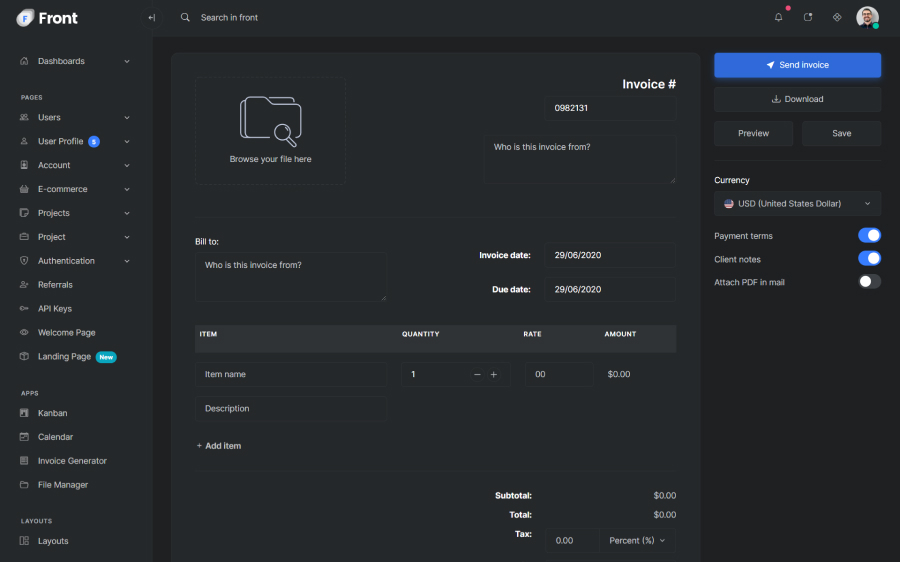This screenshot has height=562, width=900.
Task: Collapse the sidebar using the arrow icon
Action: click(x=151, y=17)
